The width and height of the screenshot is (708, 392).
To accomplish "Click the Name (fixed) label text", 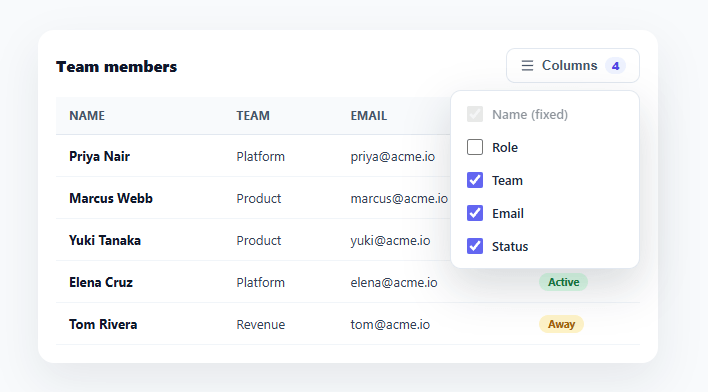I will pos(530,115).
